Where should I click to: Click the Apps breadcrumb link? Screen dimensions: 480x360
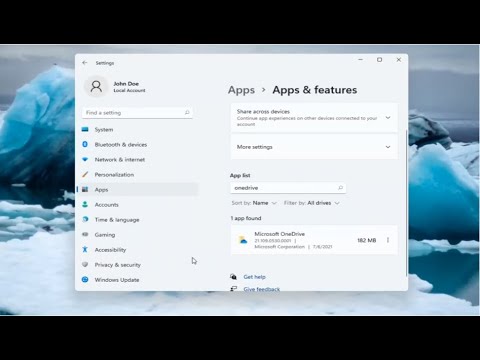pos(241,90)
